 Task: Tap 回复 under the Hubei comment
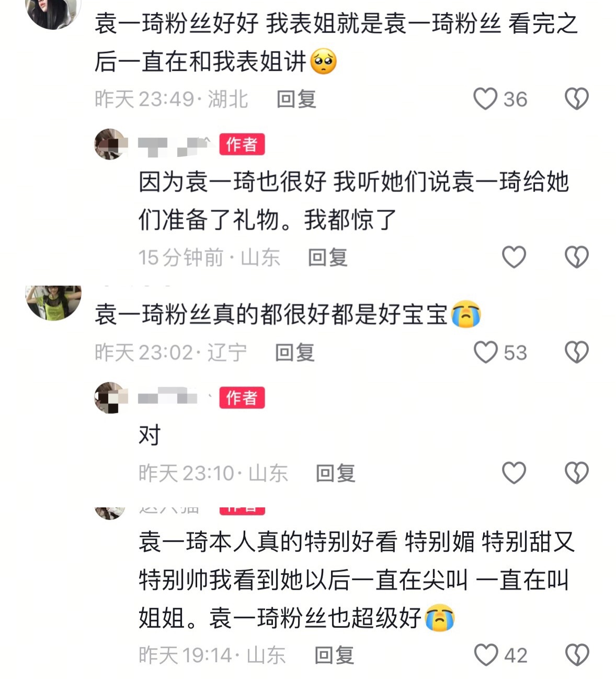[296, 99]
